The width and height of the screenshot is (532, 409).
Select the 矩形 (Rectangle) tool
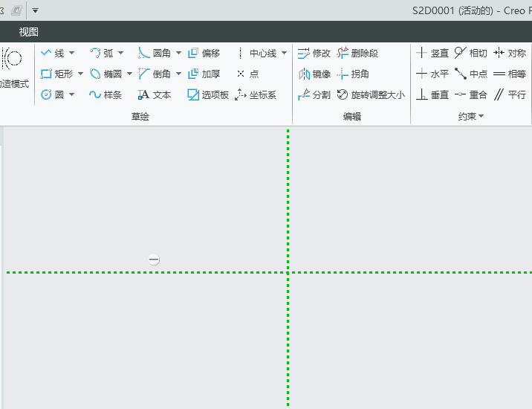click(x=56, y=74)
